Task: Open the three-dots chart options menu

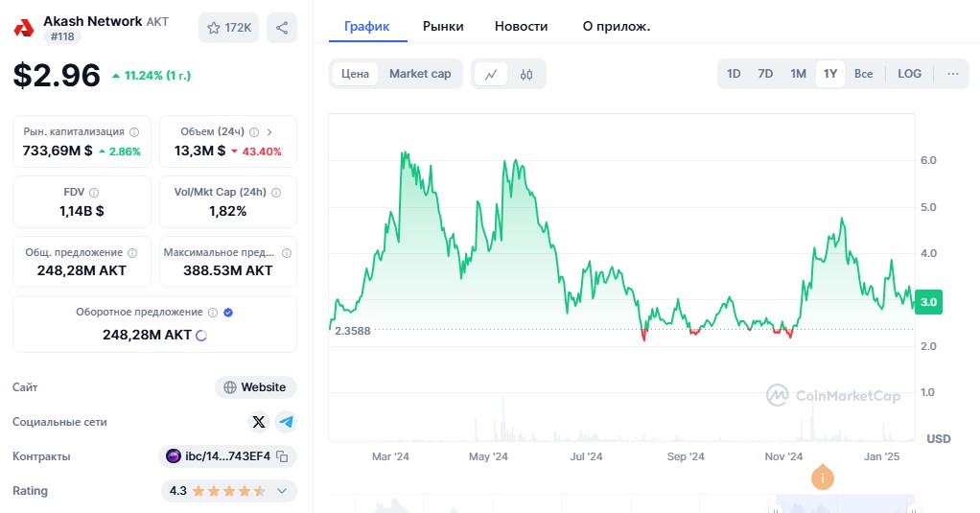Action: click(x=952, y=74)
